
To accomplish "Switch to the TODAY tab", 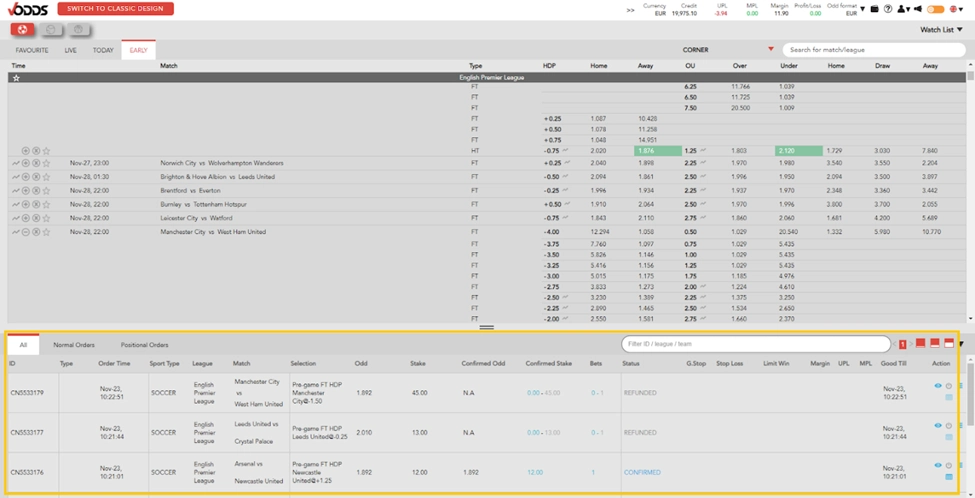I will [x=103, y=50].
